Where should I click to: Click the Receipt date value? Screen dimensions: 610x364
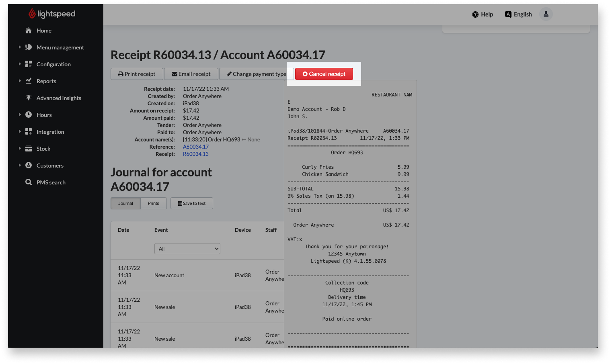point(206,89)
